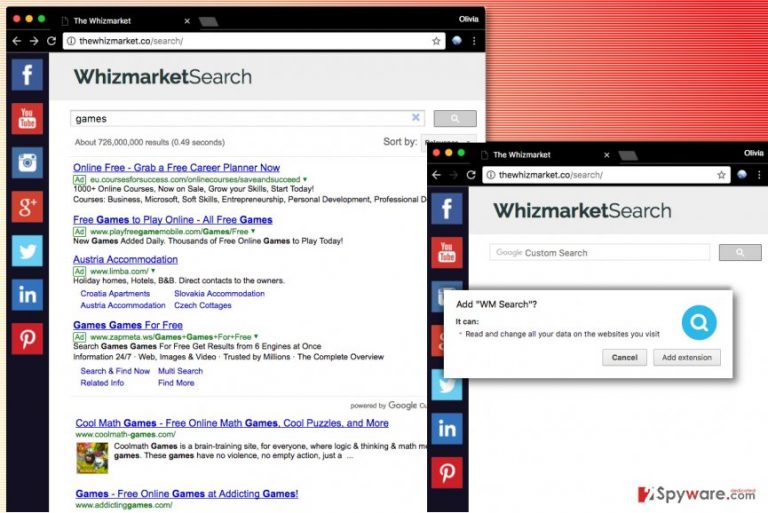Screen dimensions: 768x513
Task: Open LinkedIn icon in left window sidebar
Action: pyautogui.click(x=27, y=294)
